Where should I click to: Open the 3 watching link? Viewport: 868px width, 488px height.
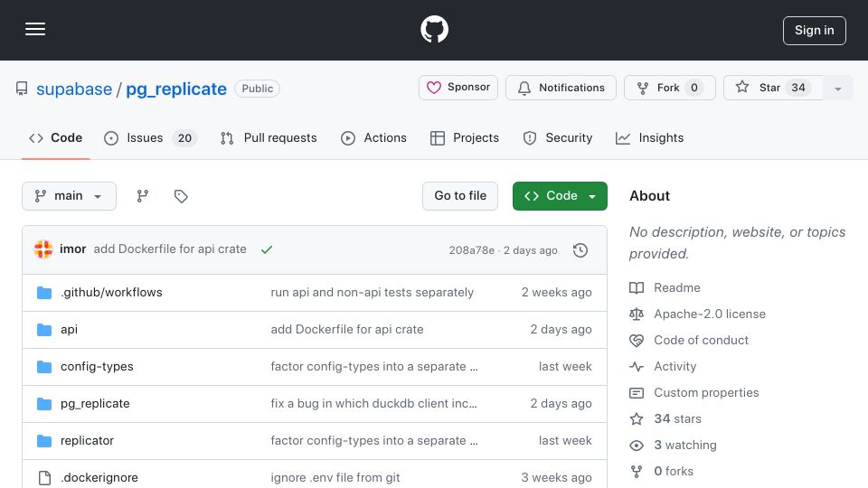pos(685,445)
